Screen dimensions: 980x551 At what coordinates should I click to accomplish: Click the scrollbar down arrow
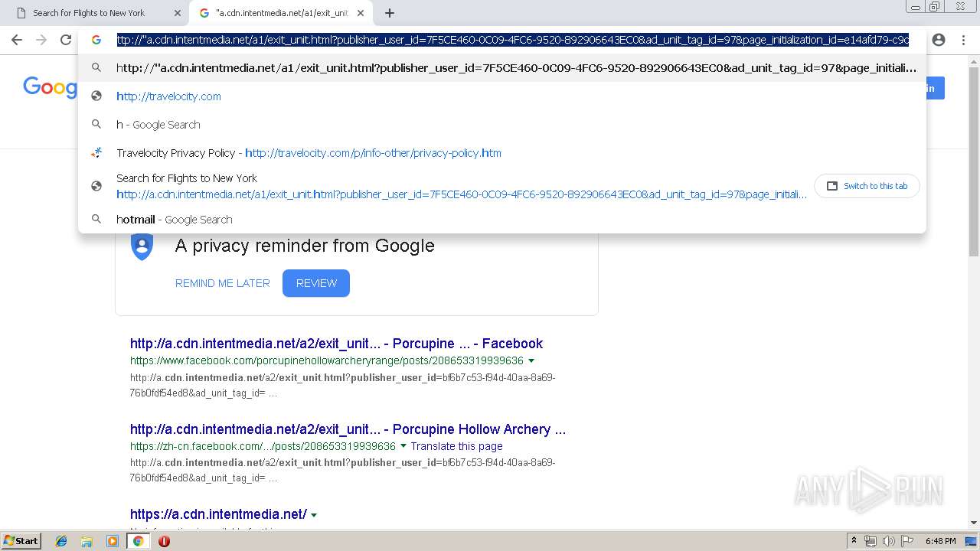(974, 523)
